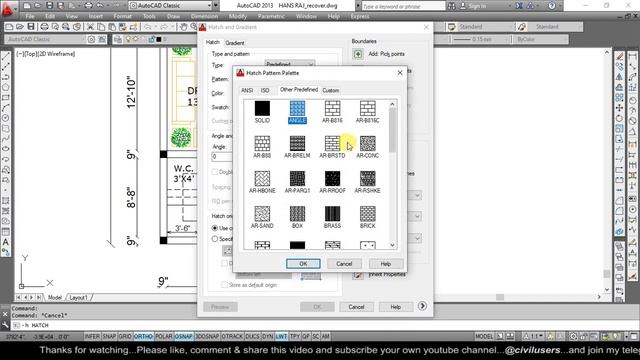
Task: Click Cancel in Hatch and Gradient dialog
Action: coord(356,307)
